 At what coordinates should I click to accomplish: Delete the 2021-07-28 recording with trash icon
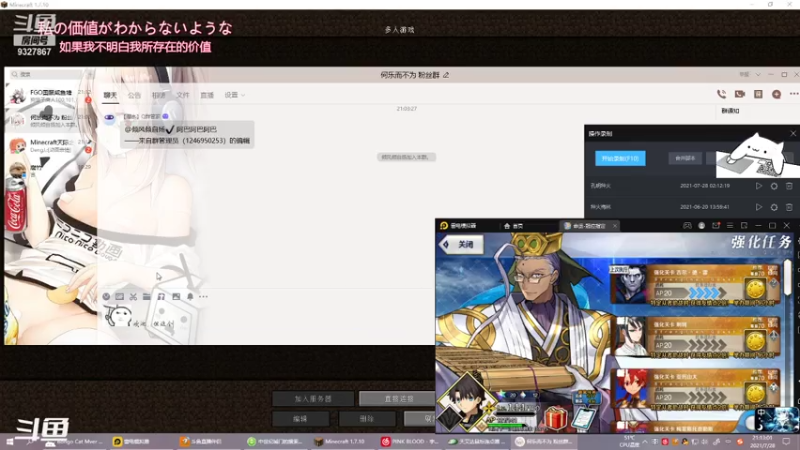[789, 186]
